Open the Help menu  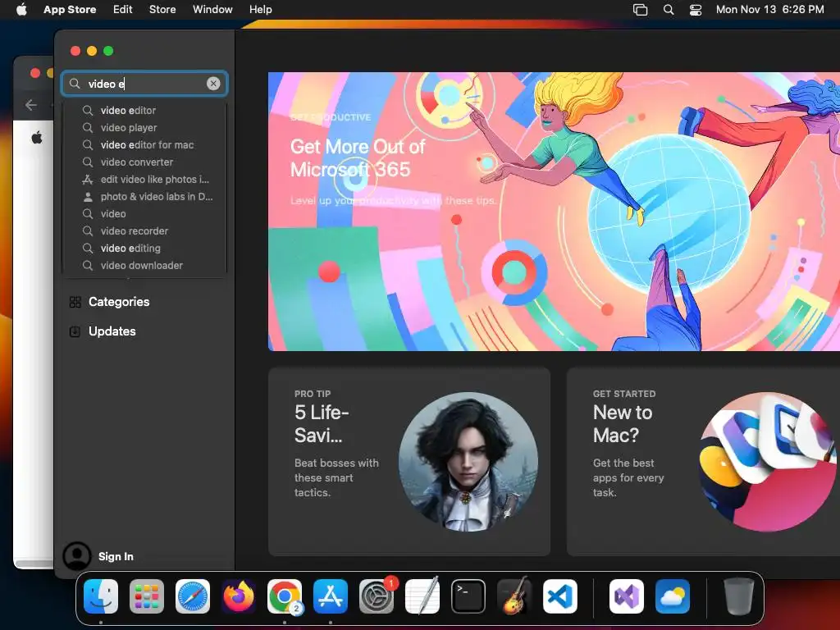(260, 10)
